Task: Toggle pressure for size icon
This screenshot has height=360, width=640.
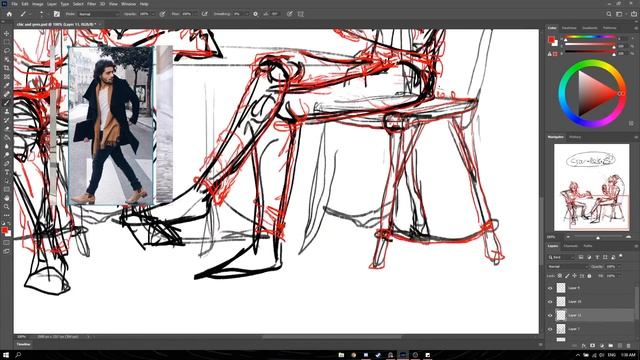Action: click(x=289, y=14)
